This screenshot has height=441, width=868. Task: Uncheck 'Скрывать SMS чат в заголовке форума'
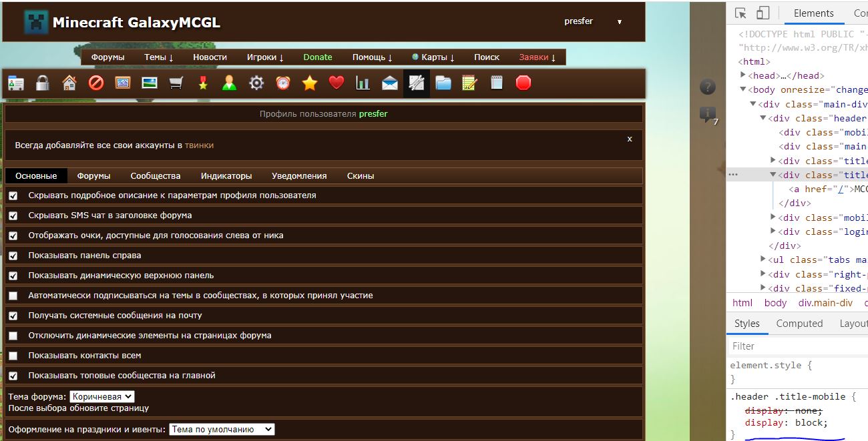point(13,216)
